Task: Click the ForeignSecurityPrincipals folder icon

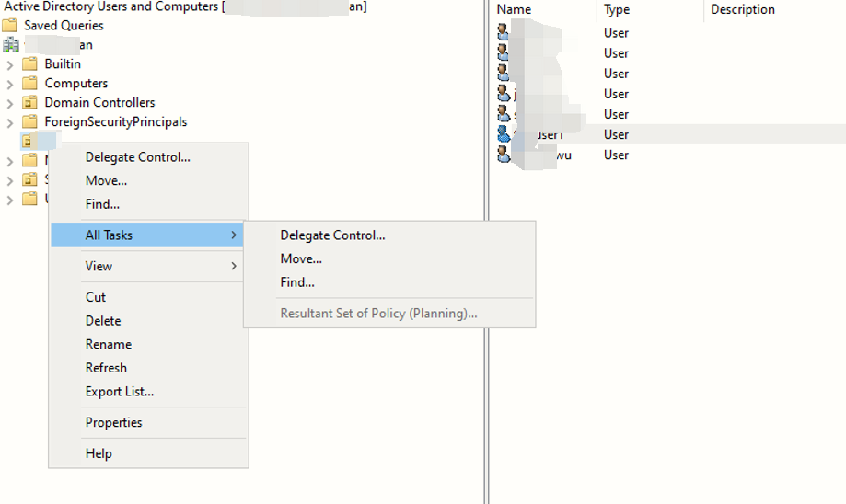Action: (x=29, y=121)
